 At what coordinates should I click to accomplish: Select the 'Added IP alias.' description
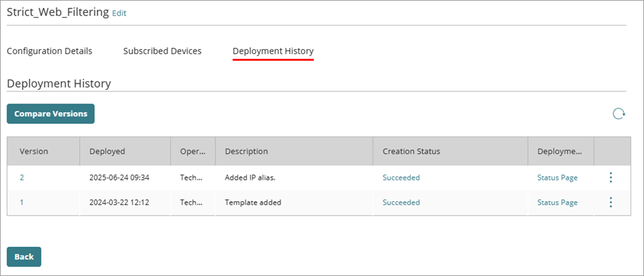(250, 178)
